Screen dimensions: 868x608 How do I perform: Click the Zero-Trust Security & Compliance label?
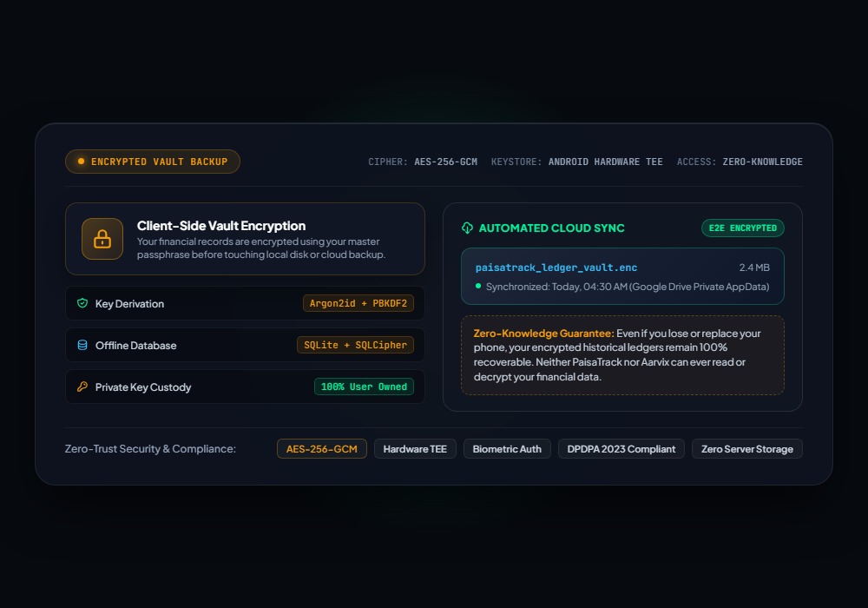pyautogui.click(x=150, y=448)
